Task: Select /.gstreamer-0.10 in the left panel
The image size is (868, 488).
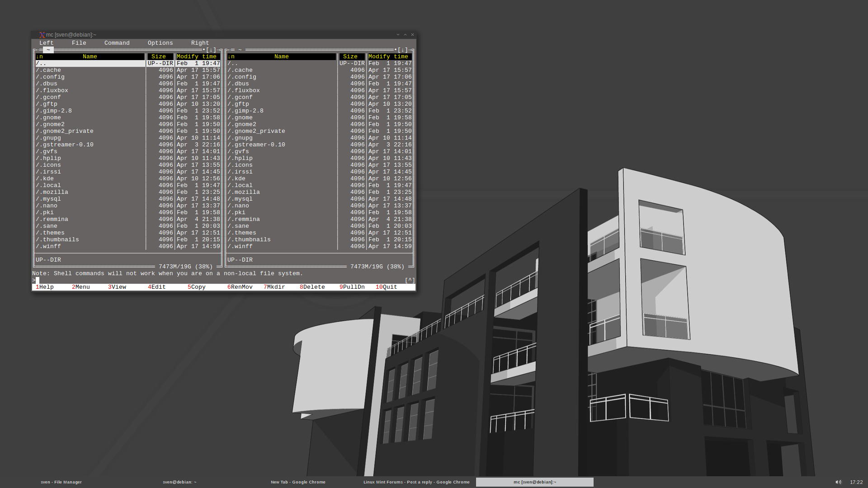Action: 128,145
